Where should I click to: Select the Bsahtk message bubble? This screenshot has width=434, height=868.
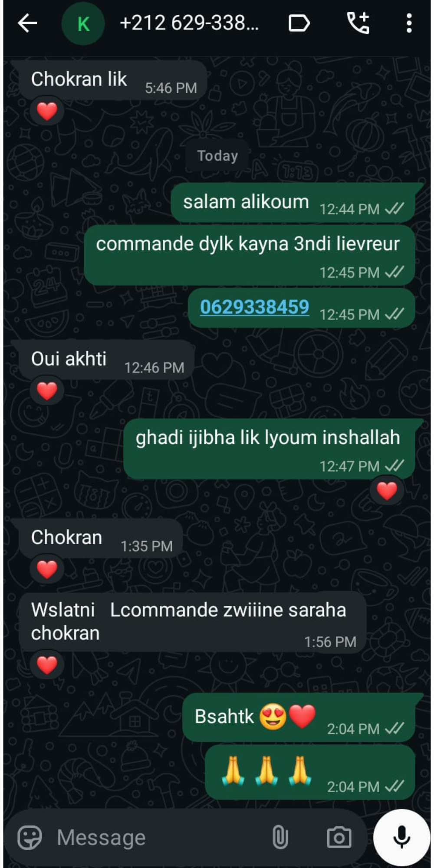[x=299, y=717]
